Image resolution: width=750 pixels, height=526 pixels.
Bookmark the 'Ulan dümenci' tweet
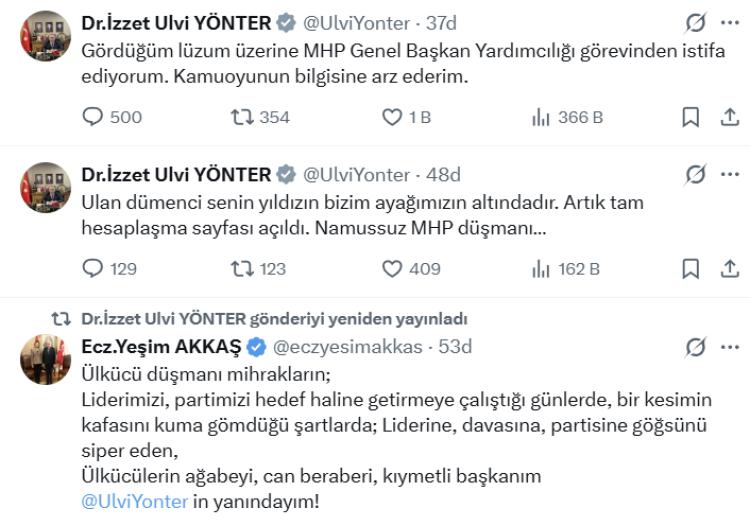(690, 268)
